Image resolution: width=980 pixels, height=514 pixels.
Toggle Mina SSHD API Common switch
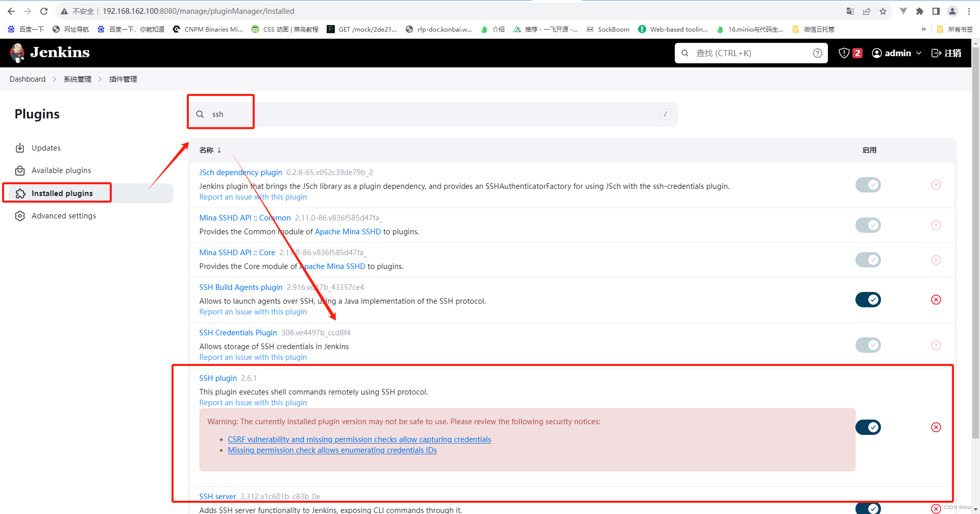[x=868, y=225]
